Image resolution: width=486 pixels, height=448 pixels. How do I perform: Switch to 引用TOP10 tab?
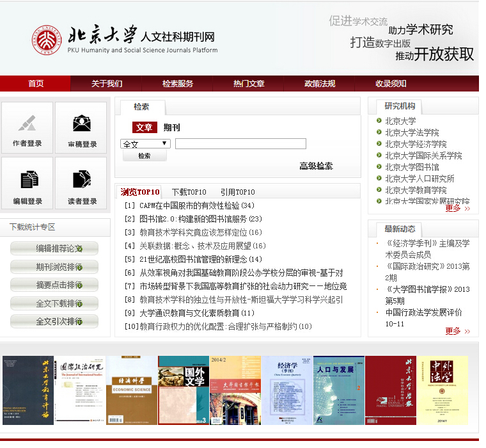[x=238, y=192]
